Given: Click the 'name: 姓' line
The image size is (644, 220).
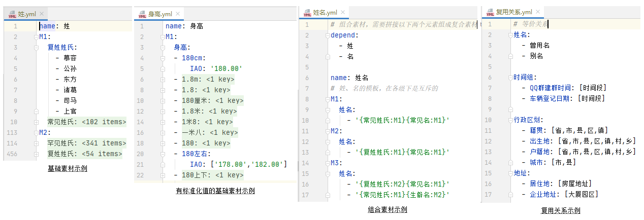Looking at the screenshot, I should click(54, 26).
